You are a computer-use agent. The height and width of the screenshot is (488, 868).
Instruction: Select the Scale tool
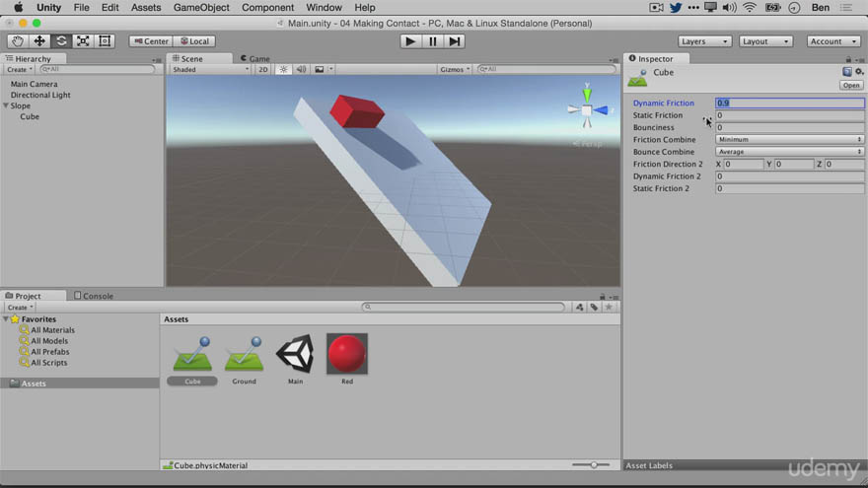tap(83, 41)
